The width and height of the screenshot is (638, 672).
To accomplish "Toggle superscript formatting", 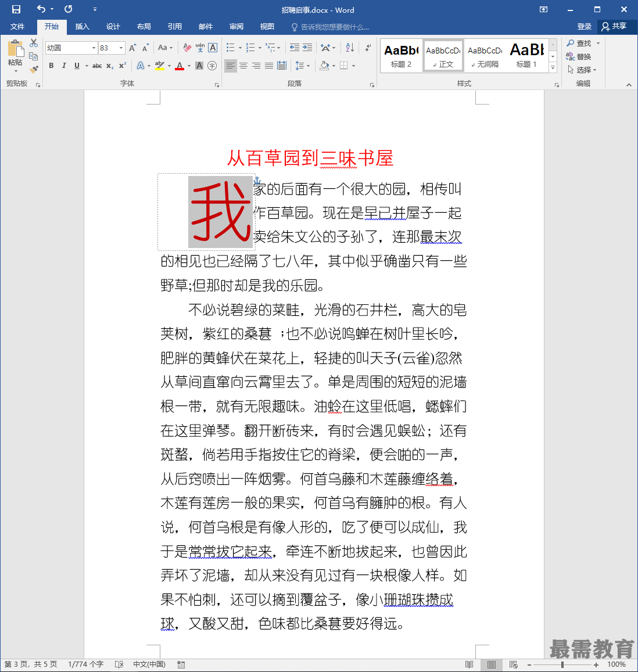I will point(123,66).
